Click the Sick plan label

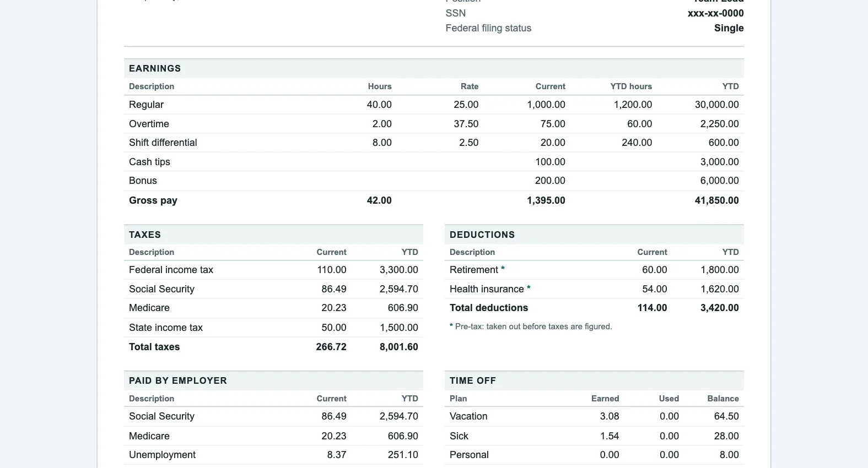tap(459, 436)
